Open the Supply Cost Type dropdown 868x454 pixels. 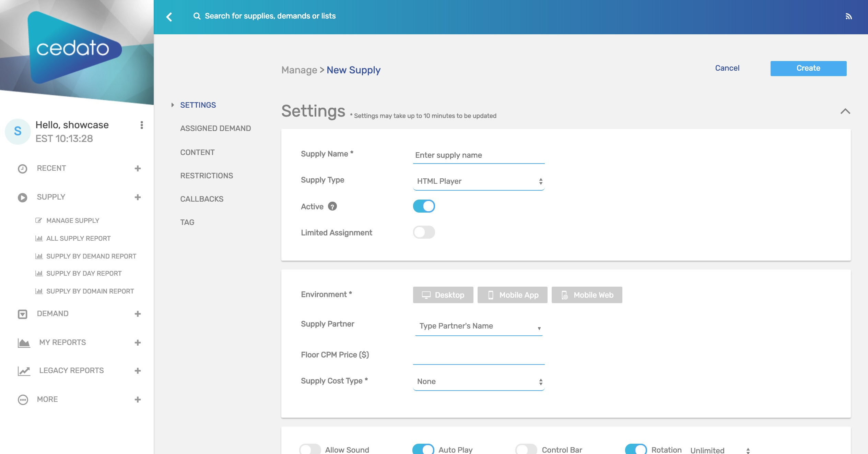[x=479, y=382]
